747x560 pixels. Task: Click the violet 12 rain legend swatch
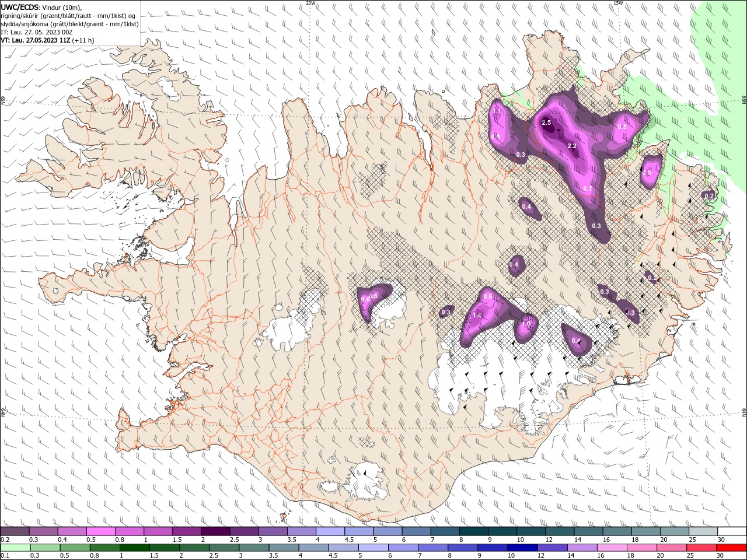tap(551, 548)
